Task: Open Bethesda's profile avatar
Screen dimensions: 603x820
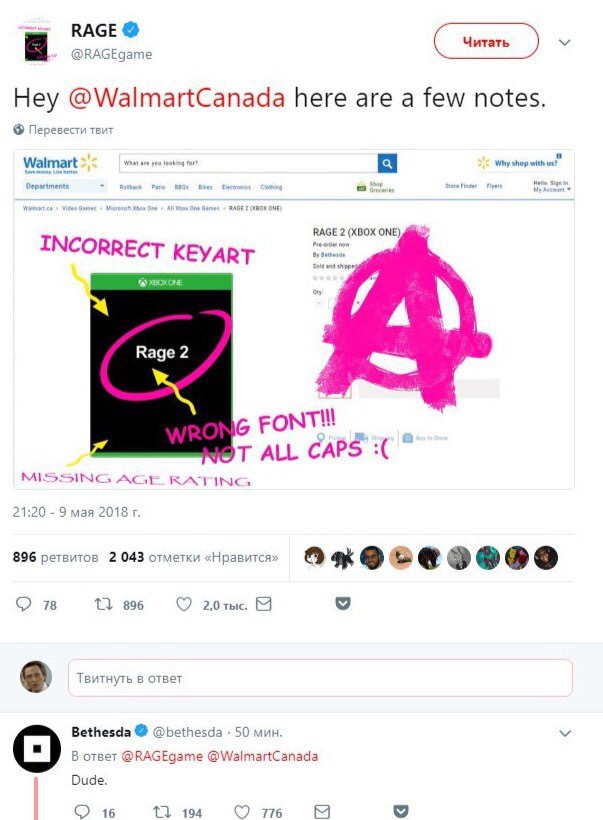Action: point(37,748)
